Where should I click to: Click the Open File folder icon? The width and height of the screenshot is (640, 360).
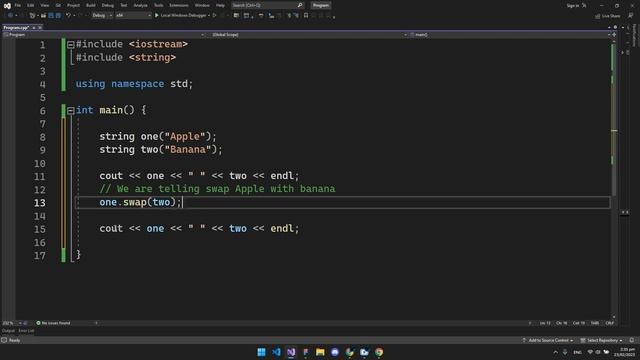pyautogui.click(x=43, y=16)
